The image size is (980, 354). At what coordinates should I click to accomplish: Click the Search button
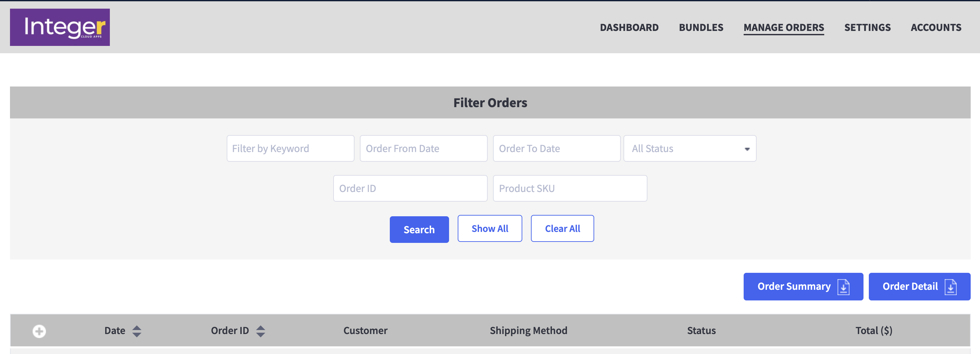[x=419, y=229]
